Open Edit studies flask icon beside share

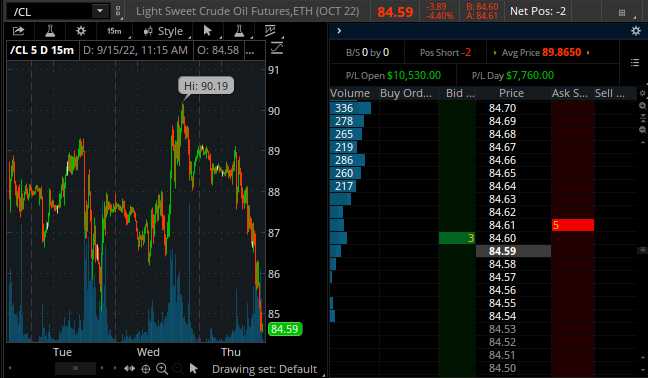[50, 31]
